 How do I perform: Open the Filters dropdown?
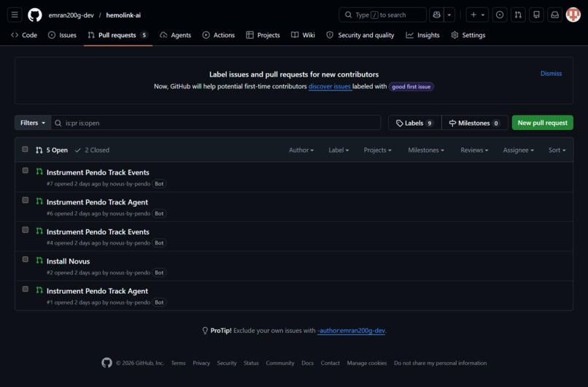coord(33,123)
